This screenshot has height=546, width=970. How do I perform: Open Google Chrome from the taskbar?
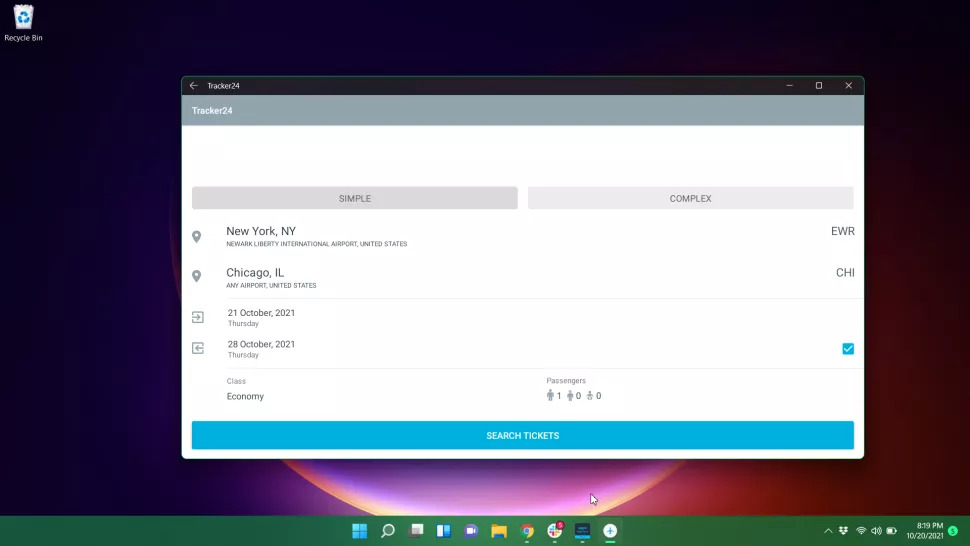coord(527,531)
